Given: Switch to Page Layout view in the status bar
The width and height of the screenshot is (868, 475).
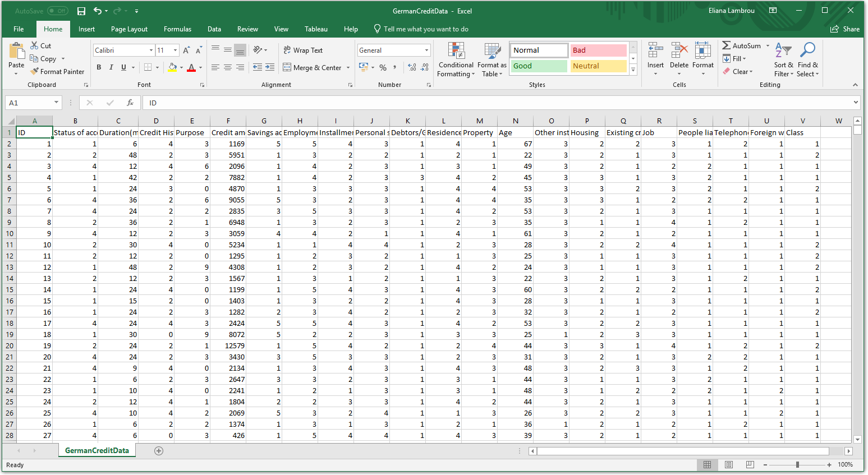Looking at the screenshot, I should [728, 465].
